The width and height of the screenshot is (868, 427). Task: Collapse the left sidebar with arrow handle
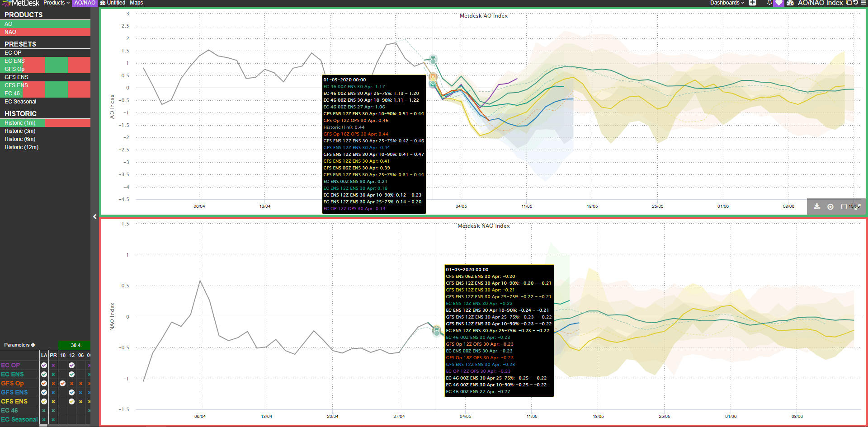pyautogui.click(x=94, y=216)
